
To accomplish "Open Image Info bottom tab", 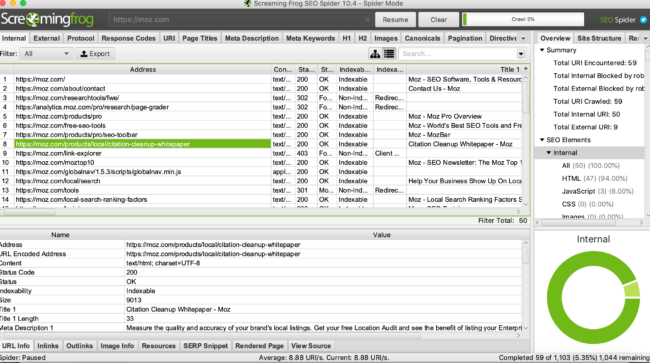I will click(x=117, y=346).
